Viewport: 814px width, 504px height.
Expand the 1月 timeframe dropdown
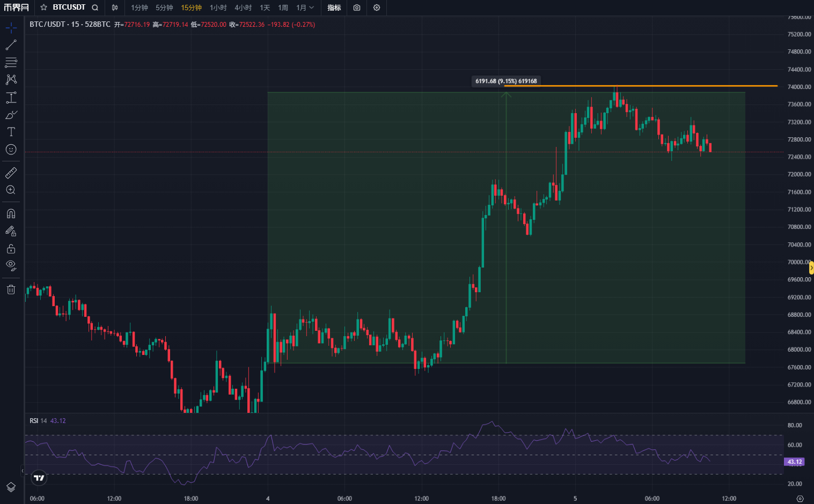[305, 8]
